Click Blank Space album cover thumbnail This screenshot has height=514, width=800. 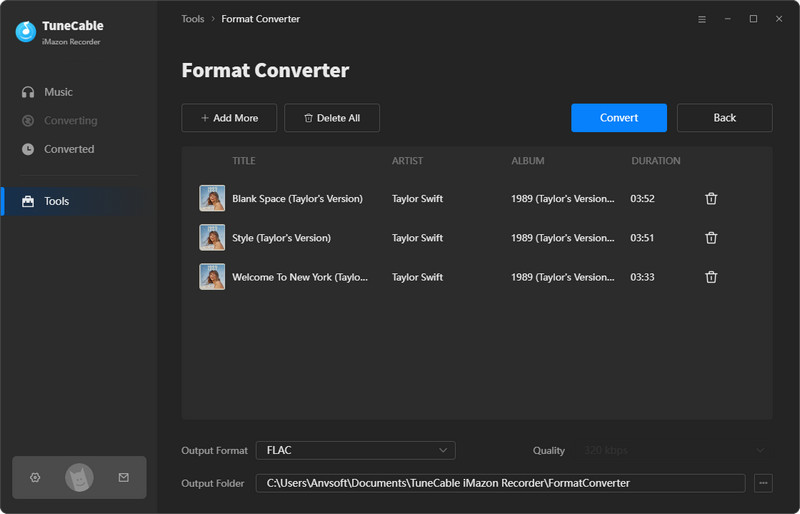click(212, 198)
